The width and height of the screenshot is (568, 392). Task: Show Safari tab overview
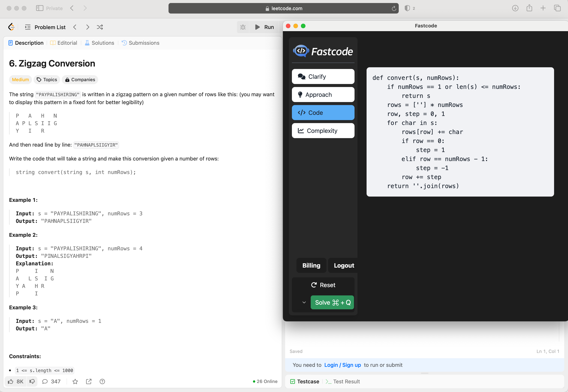pos(557,8)
